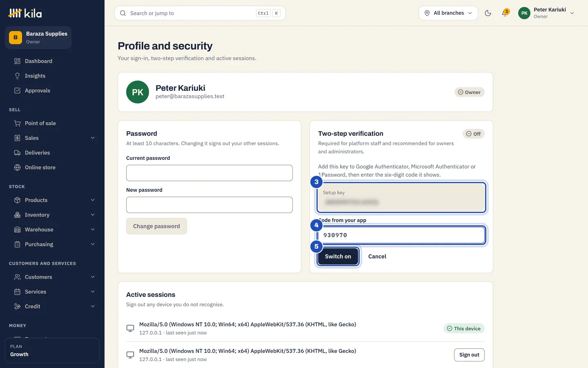Click the Online store globe icon
588x368 pixels.
tap(17, 167)
